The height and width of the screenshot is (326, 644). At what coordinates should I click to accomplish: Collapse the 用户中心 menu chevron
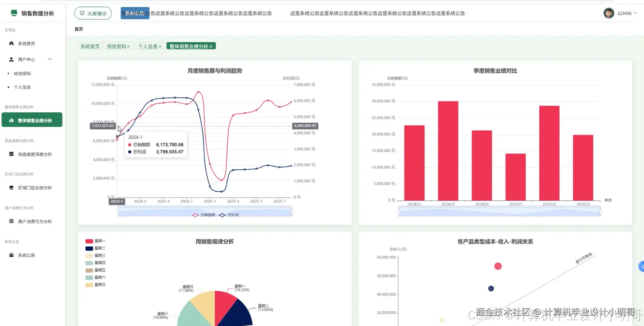(x=50, y=59)
